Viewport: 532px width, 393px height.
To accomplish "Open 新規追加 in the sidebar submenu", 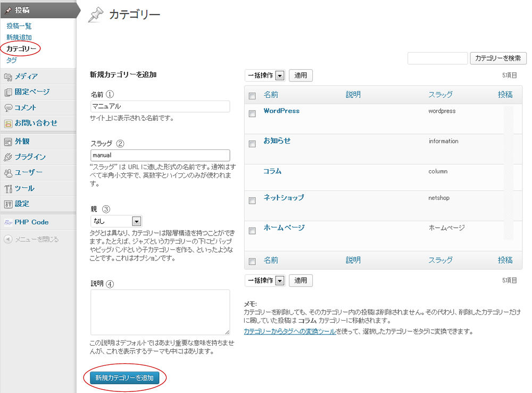I will (19, 37).
